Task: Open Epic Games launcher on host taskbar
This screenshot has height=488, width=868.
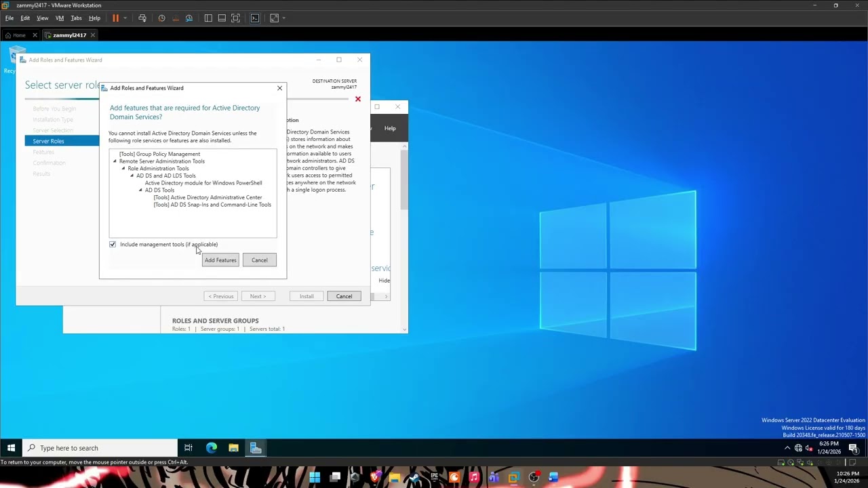Action: pyautogui.click(x=434, y=478)
